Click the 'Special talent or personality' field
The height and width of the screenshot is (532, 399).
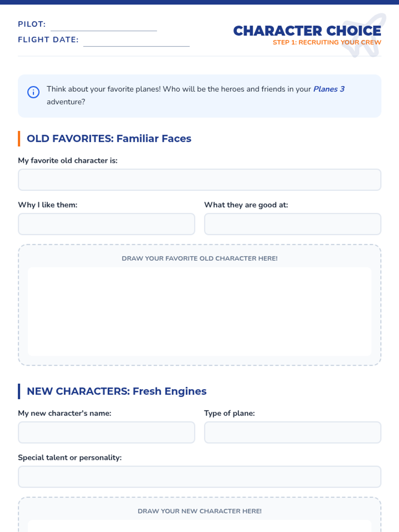pos(199,477)
